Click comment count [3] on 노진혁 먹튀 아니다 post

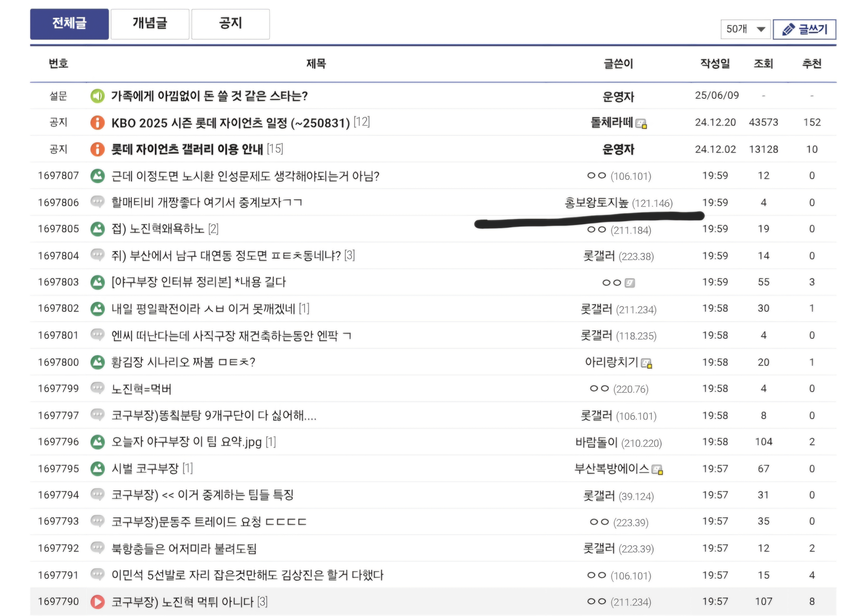(x=263, y=601)
